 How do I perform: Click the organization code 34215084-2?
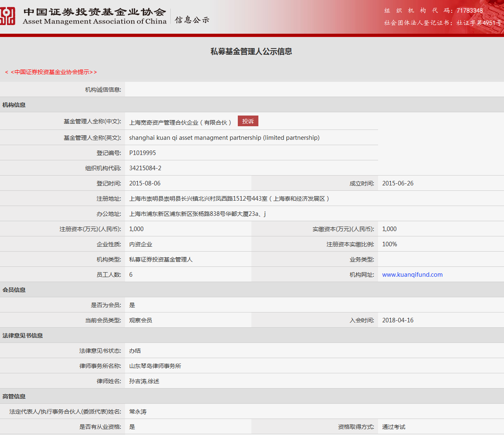tap(145, 168)
